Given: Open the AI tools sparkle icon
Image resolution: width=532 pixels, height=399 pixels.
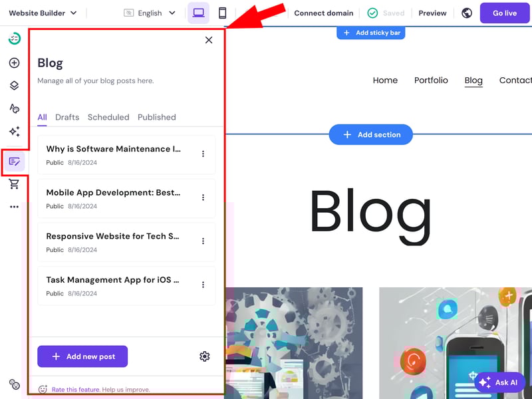Looking at the screenshot, I should pyautogui.click(x=14, y=132).
